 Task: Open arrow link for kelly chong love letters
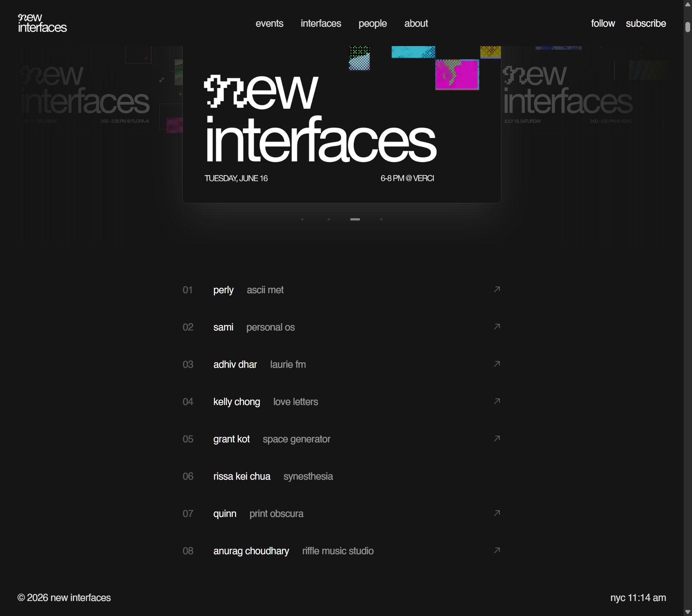coord(497,401)
